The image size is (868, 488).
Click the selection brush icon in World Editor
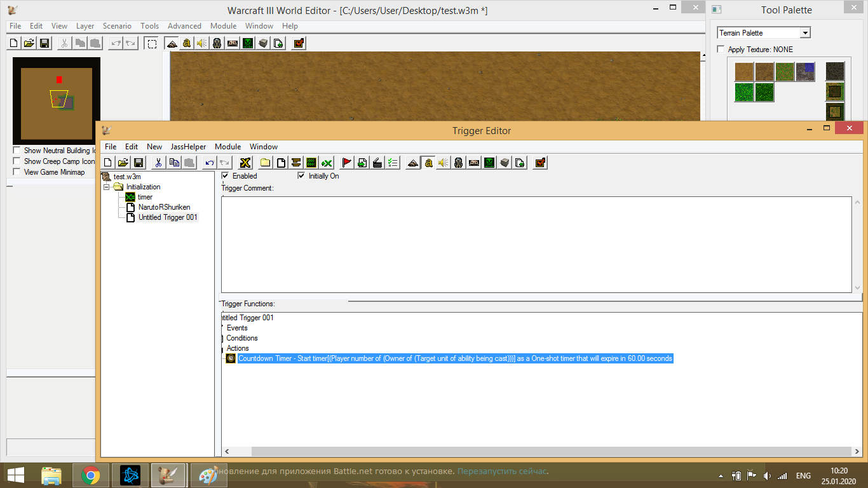[151, 43]
